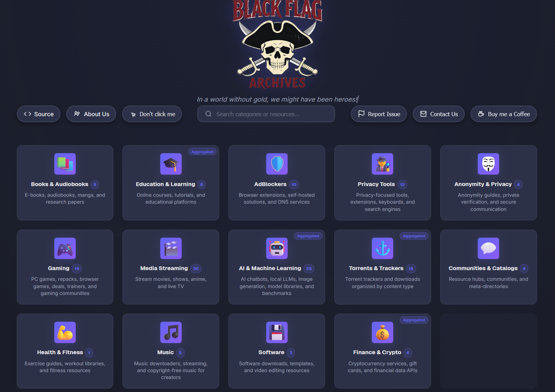Viewport: 555px width, 392px height.
Task: Open the Education graduation cap icon
Action: (171, 164)
